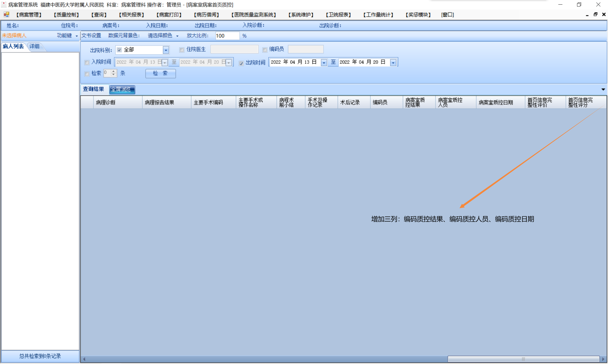
Task: Expand the 出院科别 dropdown list
Action: coord(166,50)
